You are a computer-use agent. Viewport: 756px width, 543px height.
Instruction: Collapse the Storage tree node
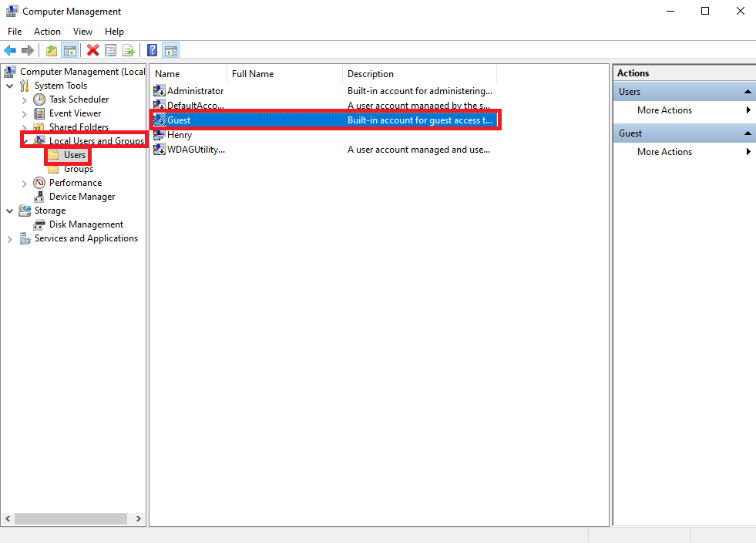[10, 211]
